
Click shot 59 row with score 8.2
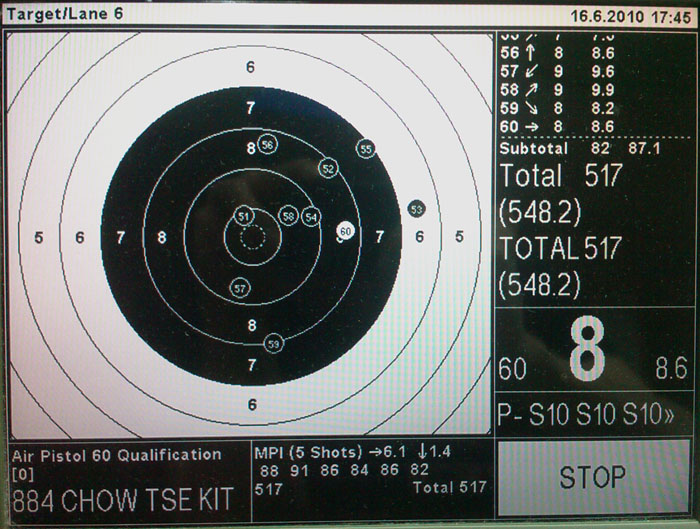[558, 108]
